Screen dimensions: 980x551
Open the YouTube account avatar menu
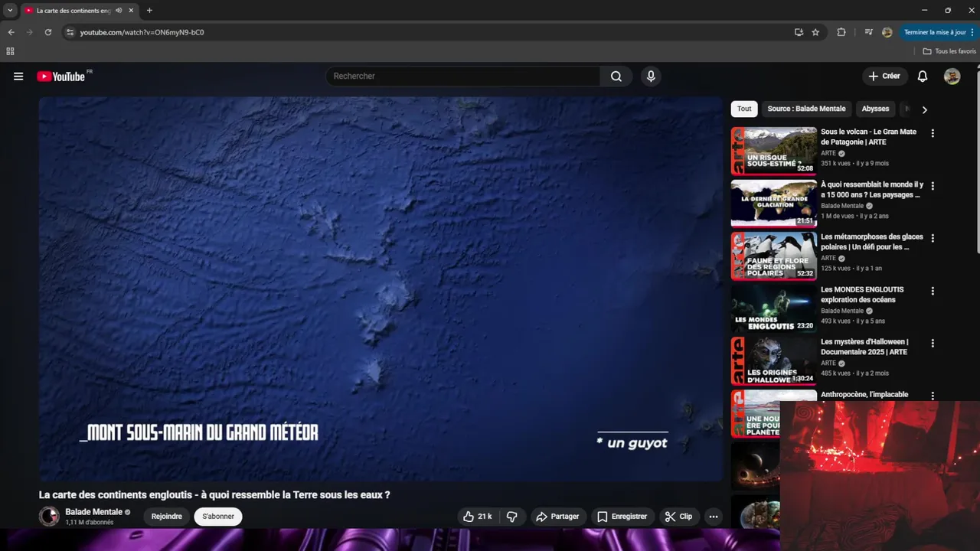(952, 77)
